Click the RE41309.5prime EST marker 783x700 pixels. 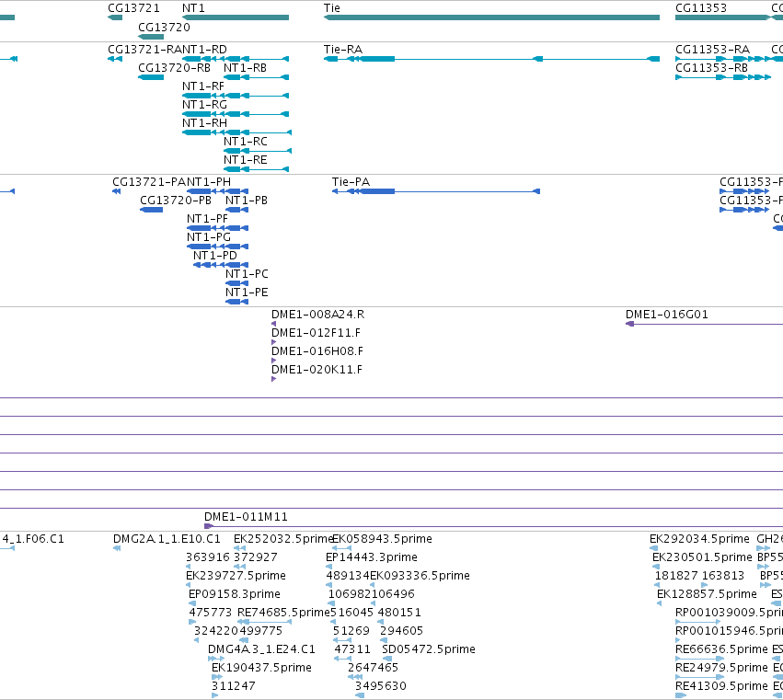click(x=681, y=695)
